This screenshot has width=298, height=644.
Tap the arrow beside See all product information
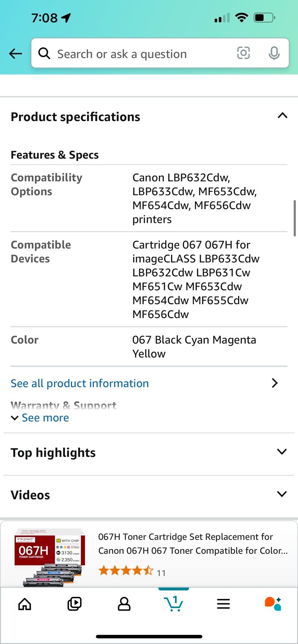[275, 383]
